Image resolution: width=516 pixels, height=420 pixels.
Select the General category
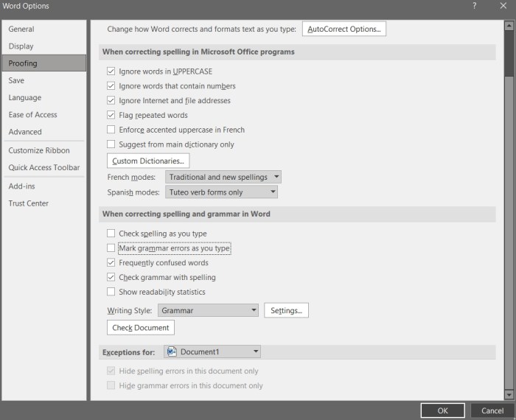(x=43, y=29)
